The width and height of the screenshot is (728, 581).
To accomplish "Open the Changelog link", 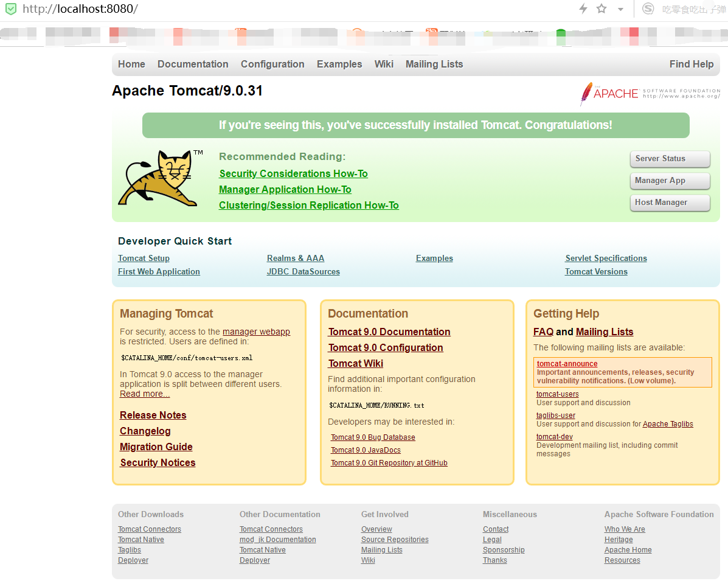I will pyautogui.click(x=145, y=431).
